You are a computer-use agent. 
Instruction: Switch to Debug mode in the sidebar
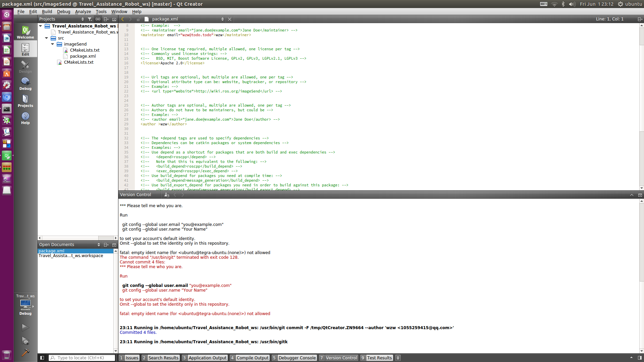pyautogui.click(x=25, y=84)
